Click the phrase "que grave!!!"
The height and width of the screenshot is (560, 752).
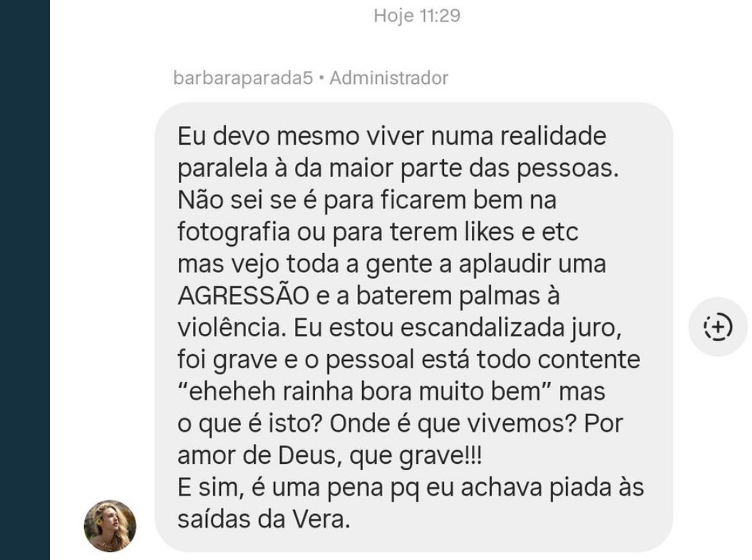(416, 455)
